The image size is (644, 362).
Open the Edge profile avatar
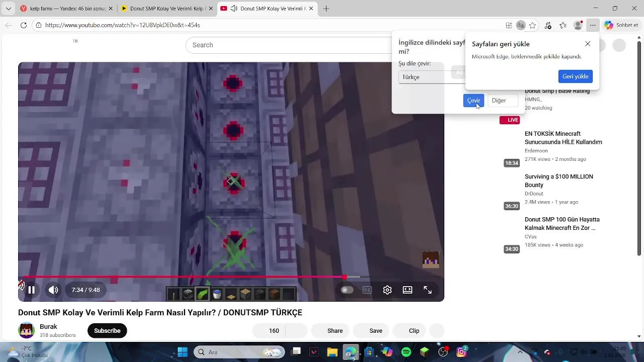coord(579,25)
